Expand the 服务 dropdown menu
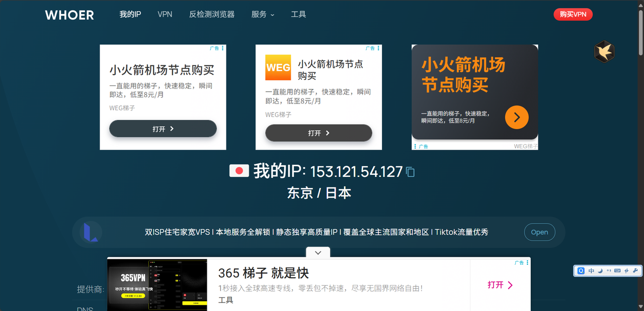Screen dimensions: 644x311 tap(263, 15)
